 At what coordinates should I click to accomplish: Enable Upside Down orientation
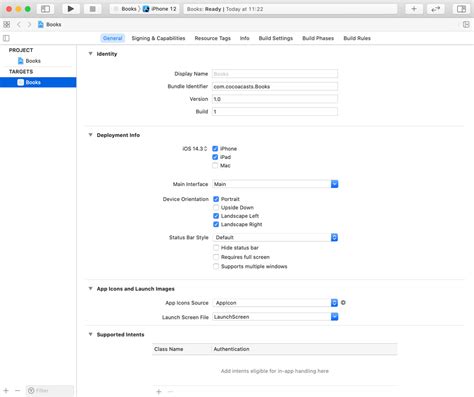pos(216,208)
